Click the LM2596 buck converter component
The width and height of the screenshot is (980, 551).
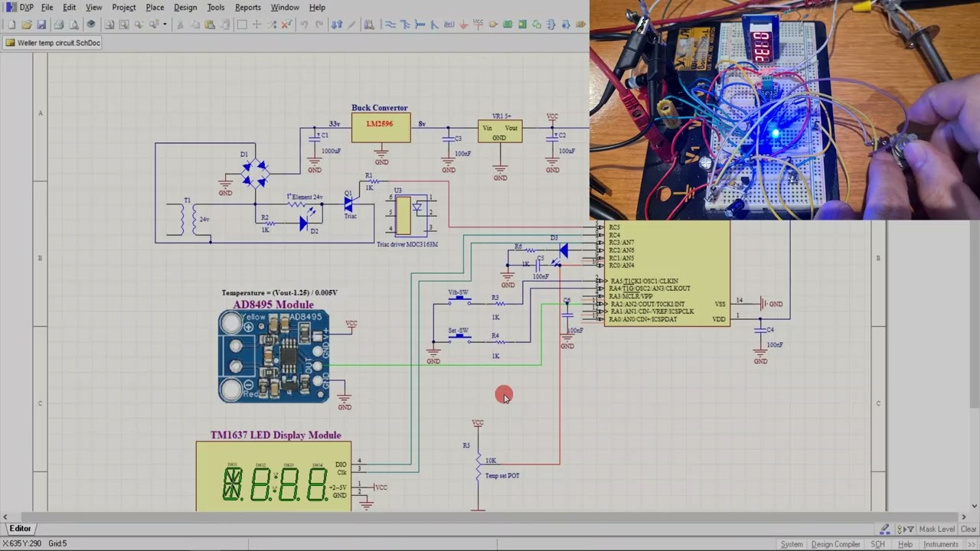(381, 128)
